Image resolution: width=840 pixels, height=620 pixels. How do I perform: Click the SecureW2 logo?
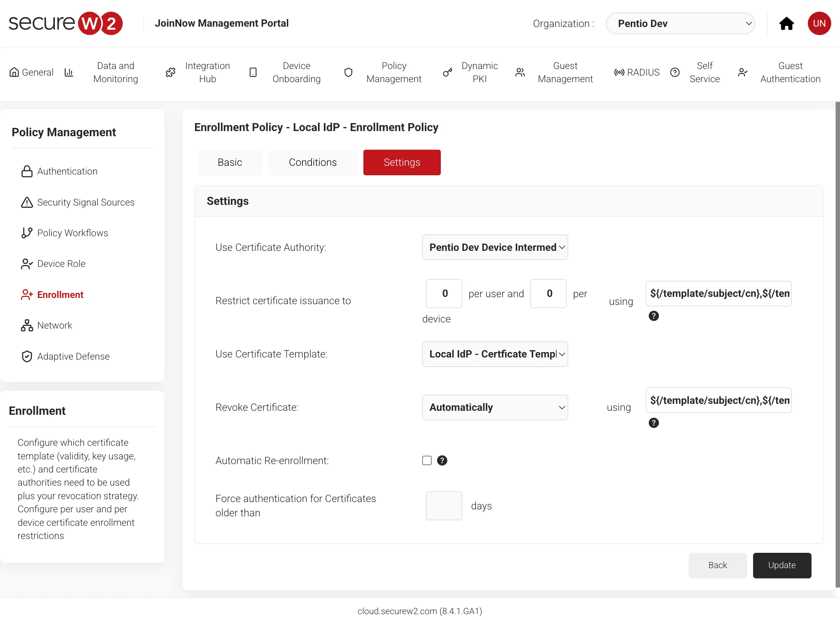point(66,23)
